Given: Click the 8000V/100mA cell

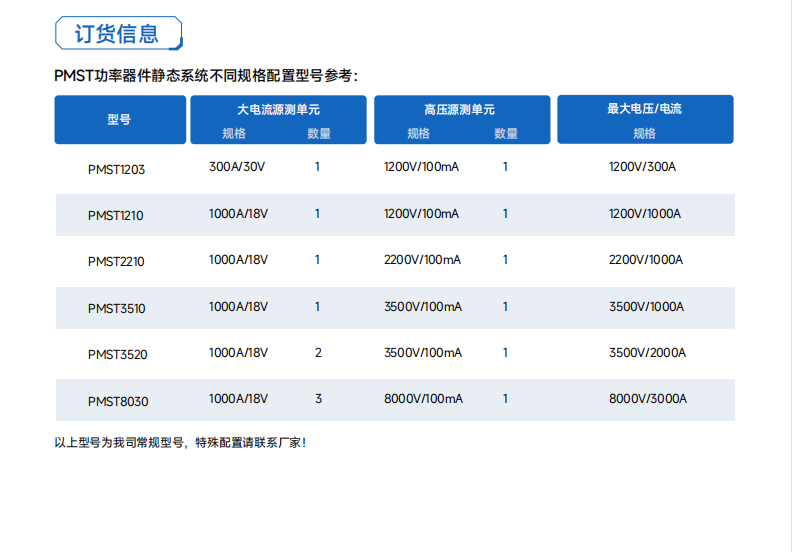Looking at the screenshot, I should pyautogui.click(x=423, y=398).
